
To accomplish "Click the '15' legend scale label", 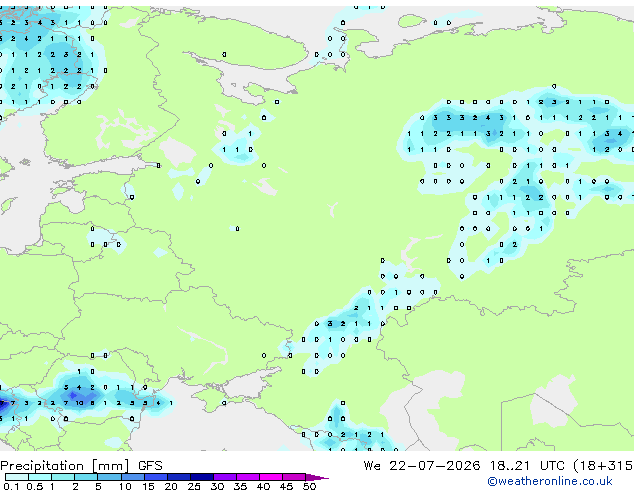I will [148, 486].
